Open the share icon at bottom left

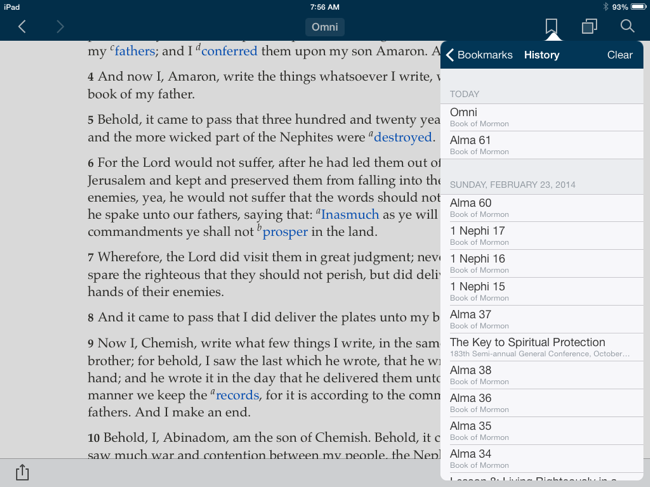(22, 472)
